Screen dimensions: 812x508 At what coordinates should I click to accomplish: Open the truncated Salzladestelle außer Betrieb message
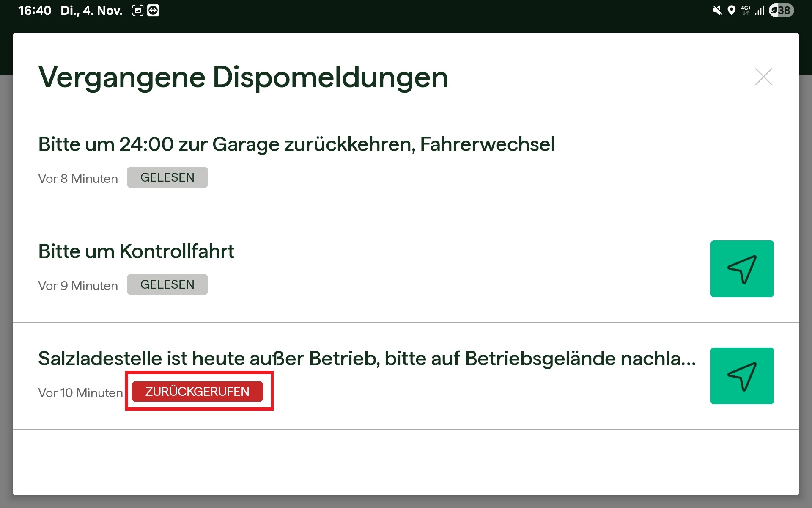[x=366, y=359]
